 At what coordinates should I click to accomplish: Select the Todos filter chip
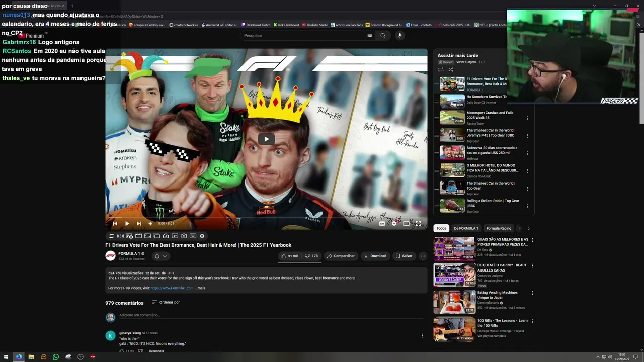coord(441,228)
